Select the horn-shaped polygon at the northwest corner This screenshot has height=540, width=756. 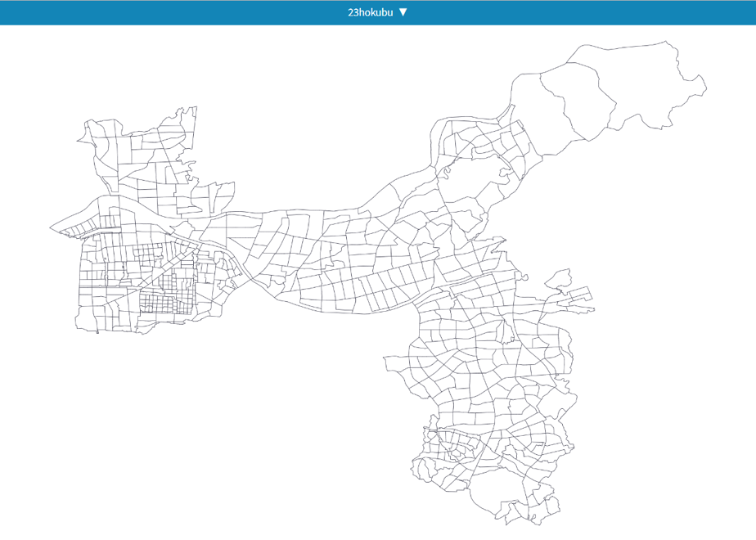(86, 135)
